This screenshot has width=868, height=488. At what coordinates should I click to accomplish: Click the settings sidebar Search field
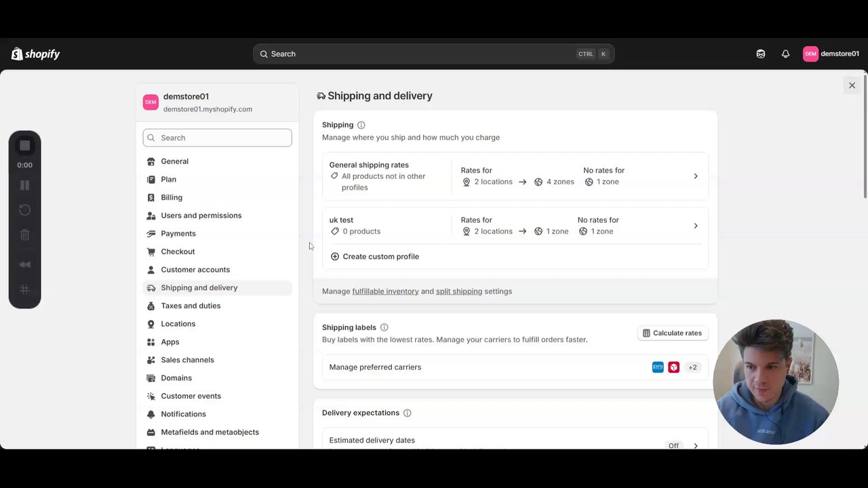tap(218, 138)
